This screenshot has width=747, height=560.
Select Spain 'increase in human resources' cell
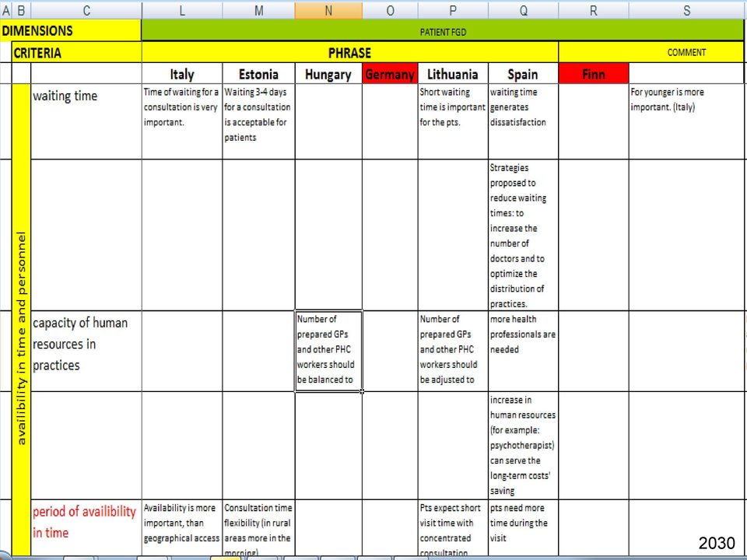click(523, 446)
